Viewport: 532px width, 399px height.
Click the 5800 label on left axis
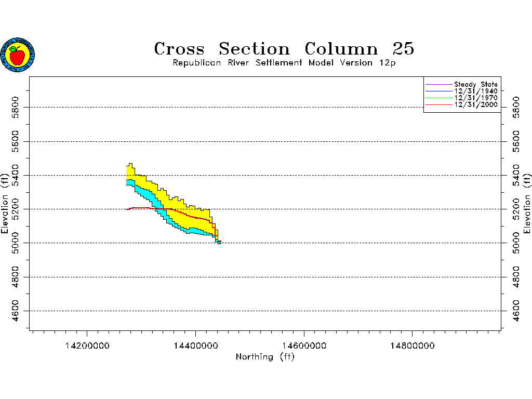tap(15, 107)
